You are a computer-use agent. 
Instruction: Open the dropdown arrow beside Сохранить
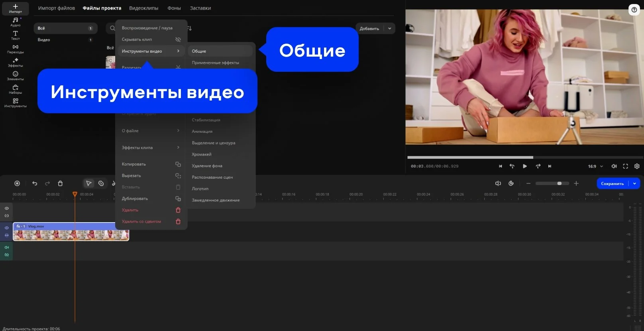pos(634,183)
